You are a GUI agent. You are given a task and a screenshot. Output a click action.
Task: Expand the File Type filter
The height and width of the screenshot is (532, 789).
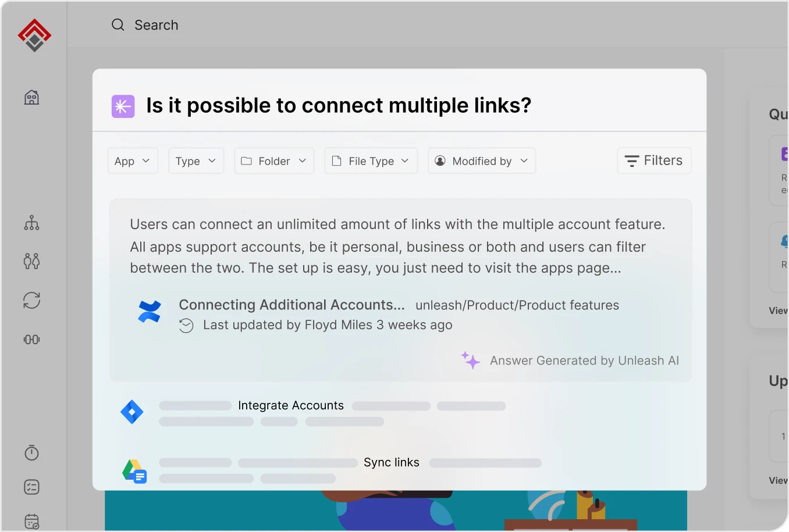371,160
